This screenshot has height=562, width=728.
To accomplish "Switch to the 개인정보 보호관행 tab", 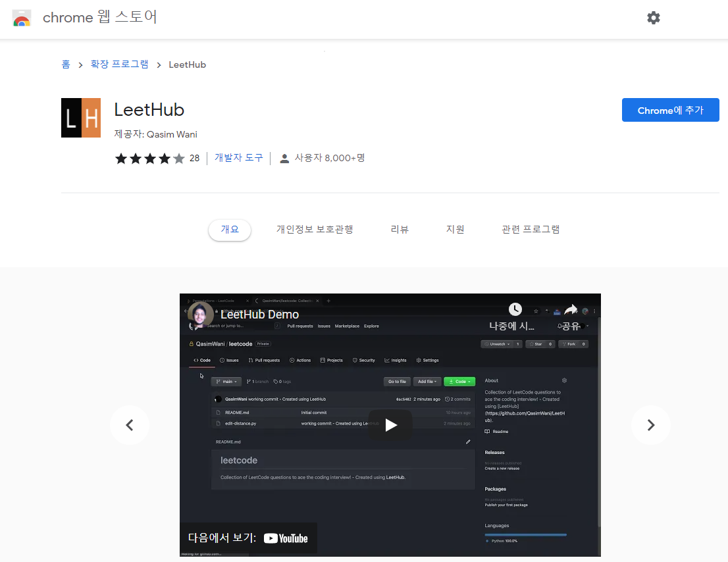I will coord(315,229).
